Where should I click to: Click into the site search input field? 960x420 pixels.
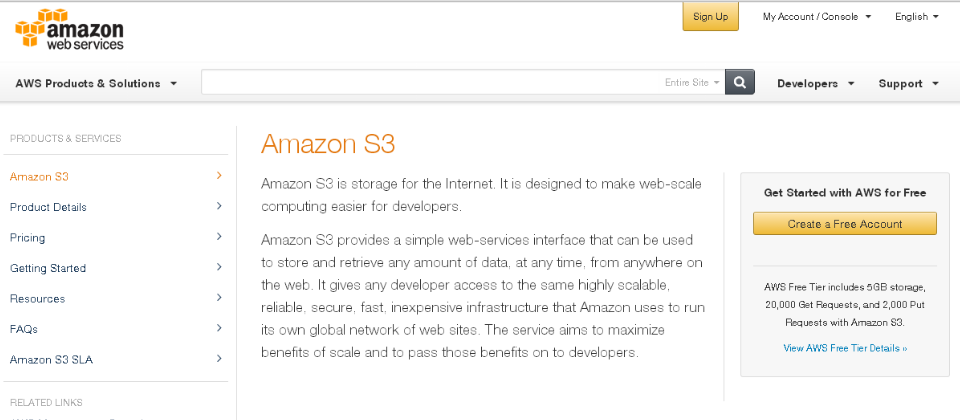[432, 83]
